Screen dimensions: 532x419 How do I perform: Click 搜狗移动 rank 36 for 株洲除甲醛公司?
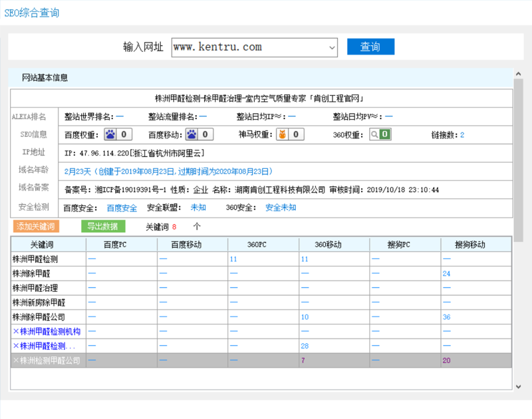pyautogui.click(x=446, y=317)
